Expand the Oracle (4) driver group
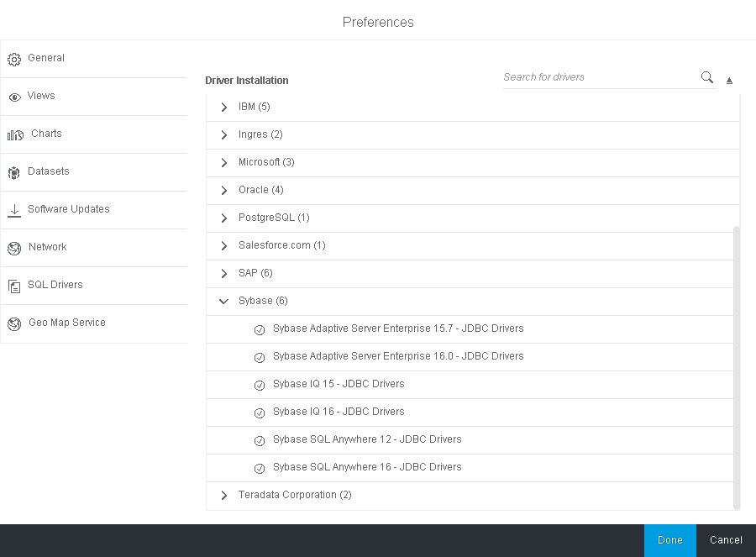The width and height of the screenshot is (756, 557). click(223, 191)
